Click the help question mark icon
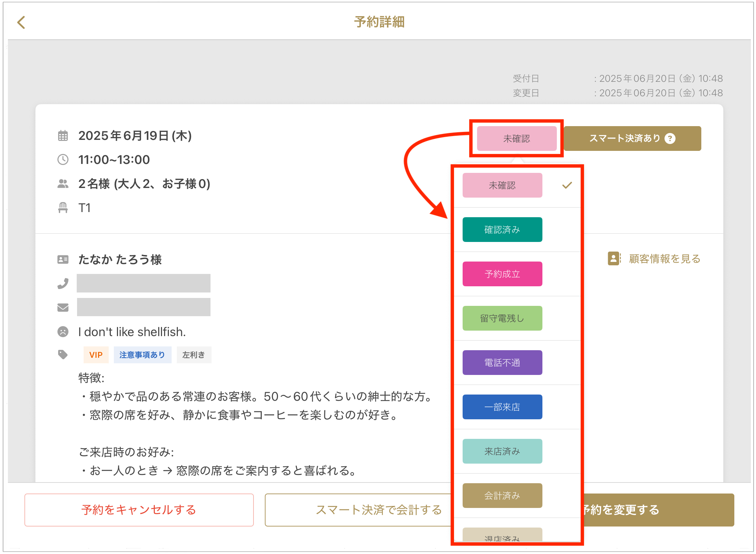Viewport: 756px width, 554px height. (670, 138)
